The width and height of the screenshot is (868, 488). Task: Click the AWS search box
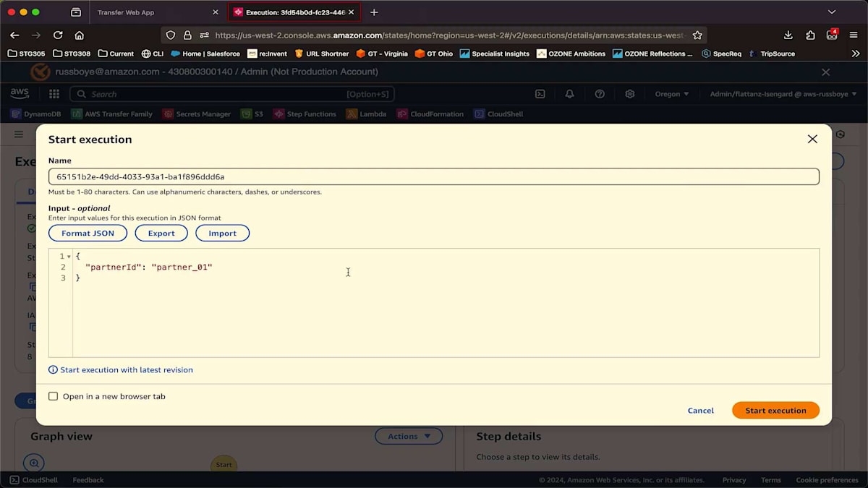[x=232, y=94]
